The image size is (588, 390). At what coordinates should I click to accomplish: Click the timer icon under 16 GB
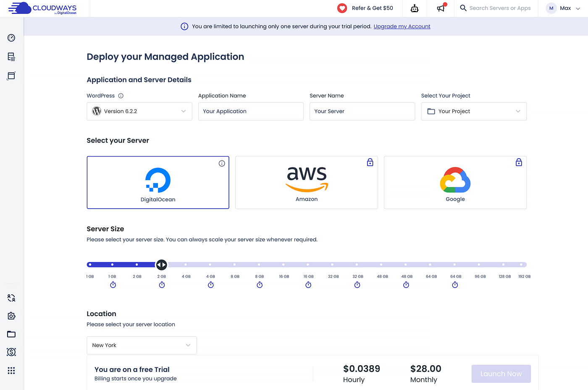(308, 285)
